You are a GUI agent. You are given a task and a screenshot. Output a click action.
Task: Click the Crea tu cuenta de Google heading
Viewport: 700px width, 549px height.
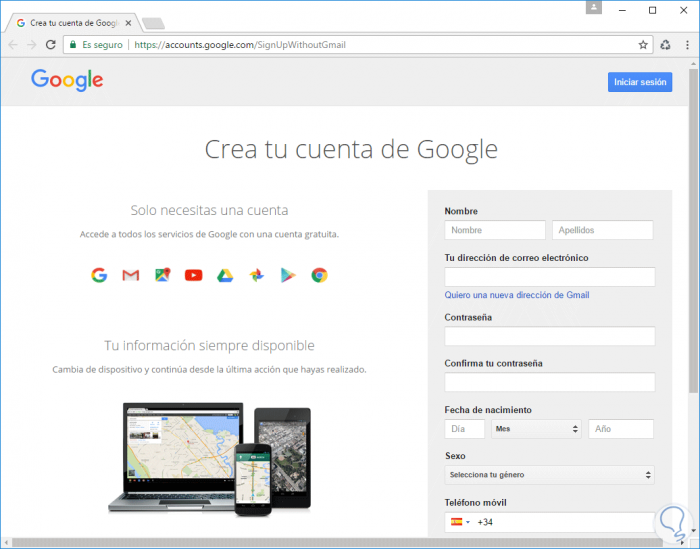point(351,149)
